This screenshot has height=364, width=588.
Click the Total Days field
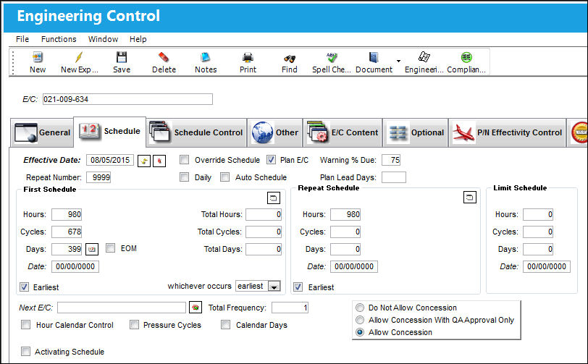click(264, 249)
